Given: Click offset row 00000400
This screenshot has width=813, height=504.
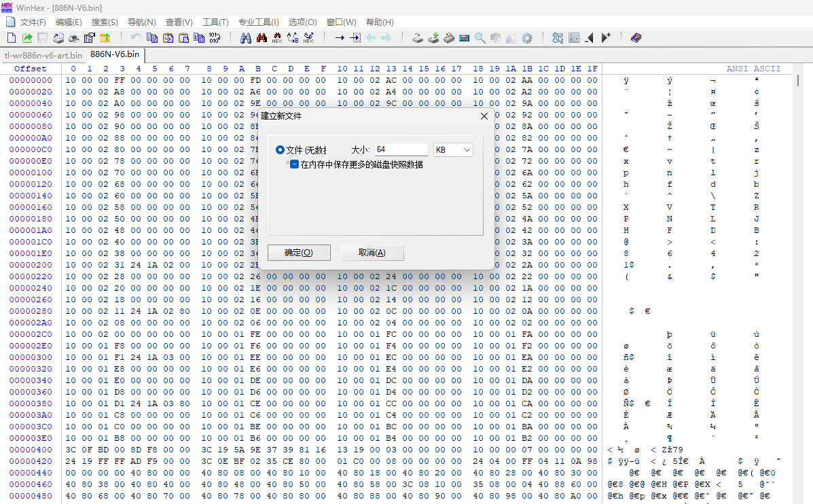Looking at the screenshot, I should pyautogui.click(x=31, y=450).
